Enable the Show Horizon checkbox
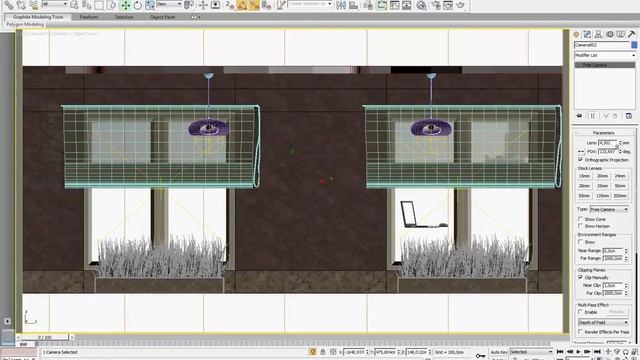 (x=580, y=226)
